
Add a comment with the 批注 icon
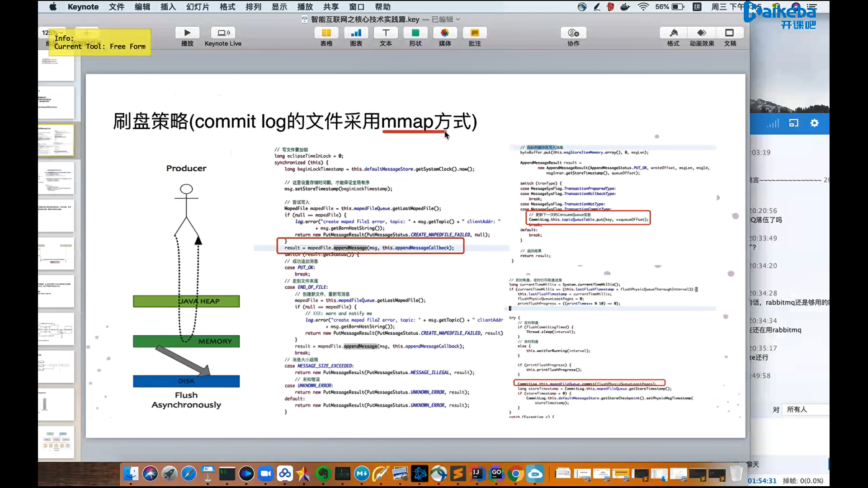[475, 33]
